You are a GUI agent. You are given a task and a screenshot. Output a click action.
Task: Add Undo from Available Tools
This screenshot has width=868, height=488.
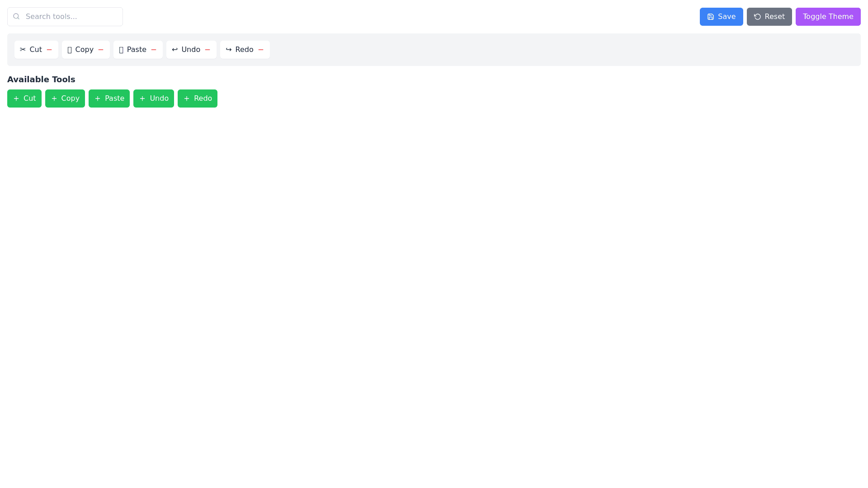point(154,99)
